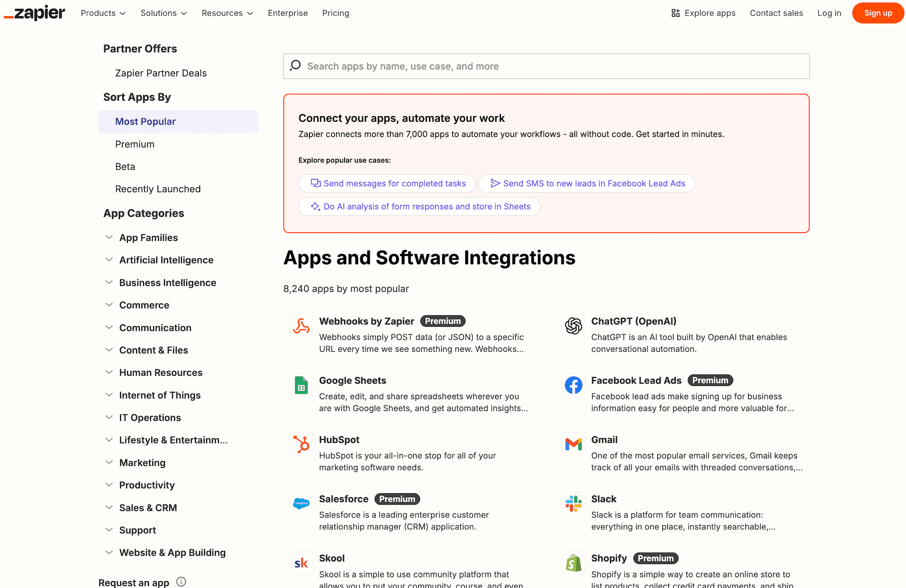
Task: Click the Facebook Lead Ads icon
Action: pos(573,385)
